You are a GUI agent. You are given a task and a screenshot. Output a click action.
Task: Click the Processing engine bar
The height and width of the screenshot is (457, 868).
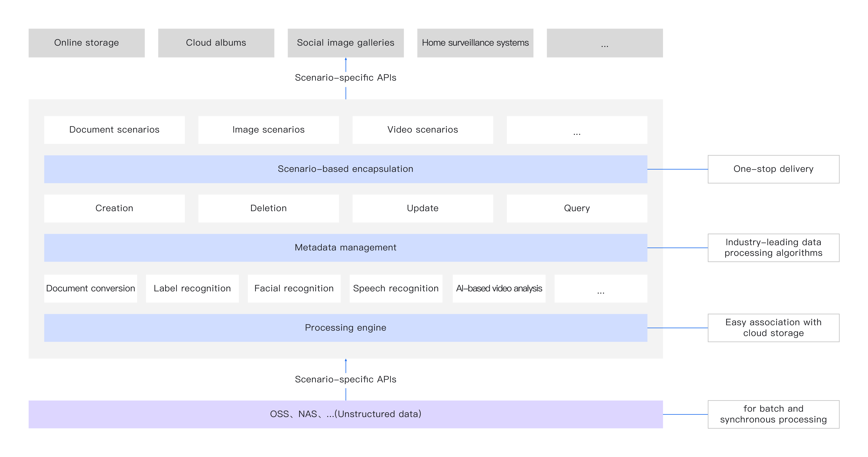[345, 328]
